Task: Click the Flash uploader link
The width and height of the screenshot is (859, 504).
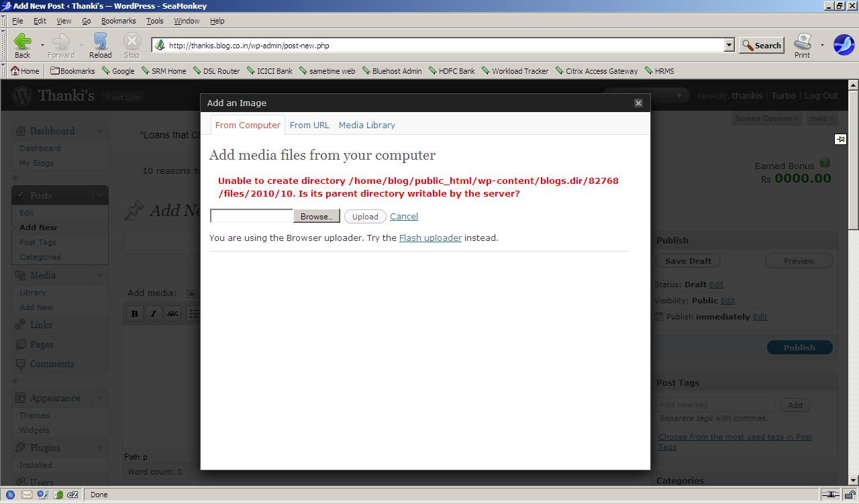Action: (x=430, y=238)
